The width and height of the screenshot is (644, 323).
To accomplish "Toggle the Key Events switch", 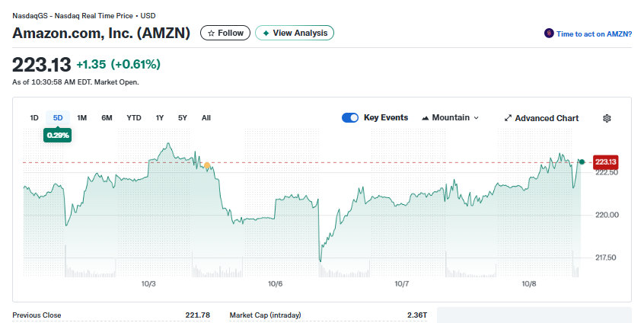I will point(350,118).
